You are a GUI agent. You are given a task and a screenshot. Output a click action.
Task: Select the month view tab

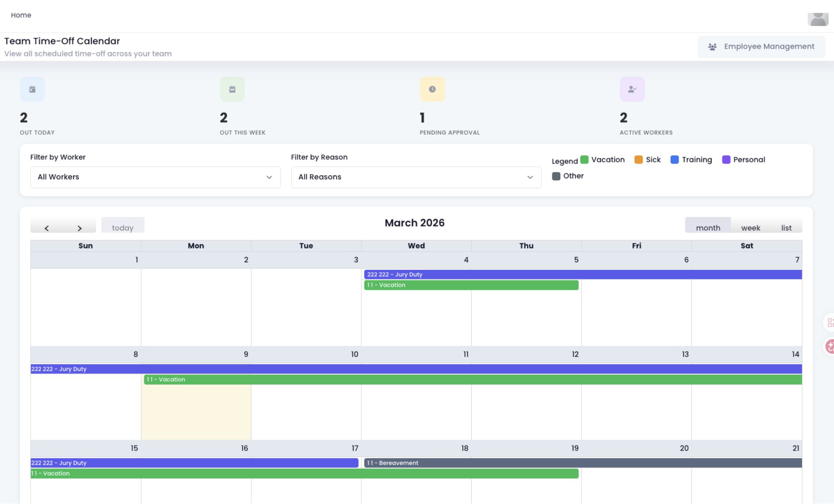click(x=708, y=227)
